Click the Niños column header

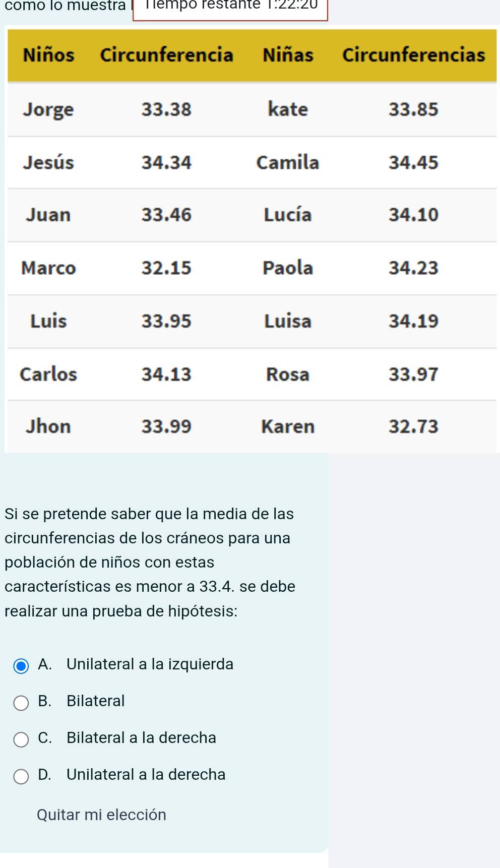[x=49, y=54]
